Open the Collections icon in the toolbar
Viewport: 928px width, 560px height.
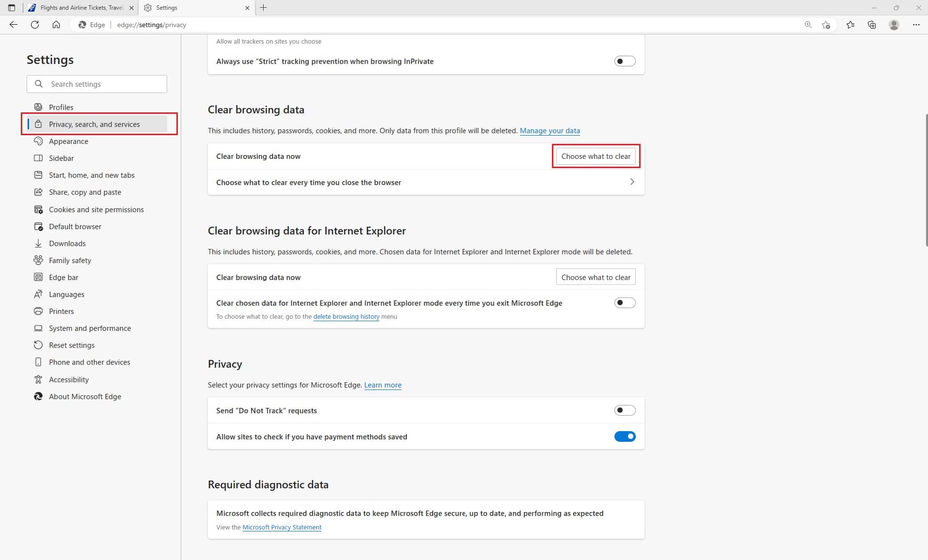coord(872,25)
